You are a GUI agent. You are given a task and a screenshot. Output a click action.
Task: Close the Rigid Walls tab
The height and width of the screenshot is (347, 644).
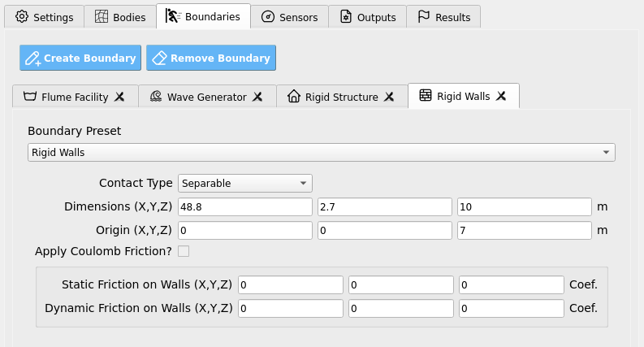point(501,96)
